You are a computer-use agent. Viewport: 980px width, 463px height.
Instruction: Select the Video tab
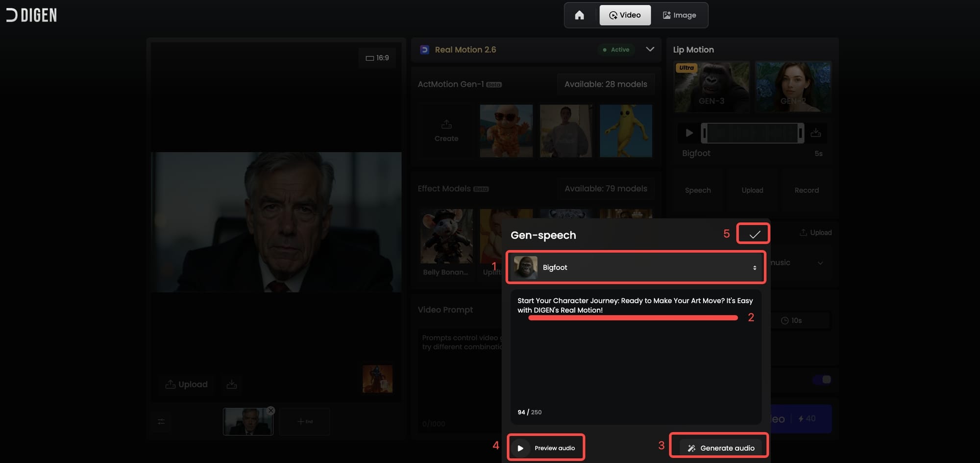(625, 15)
